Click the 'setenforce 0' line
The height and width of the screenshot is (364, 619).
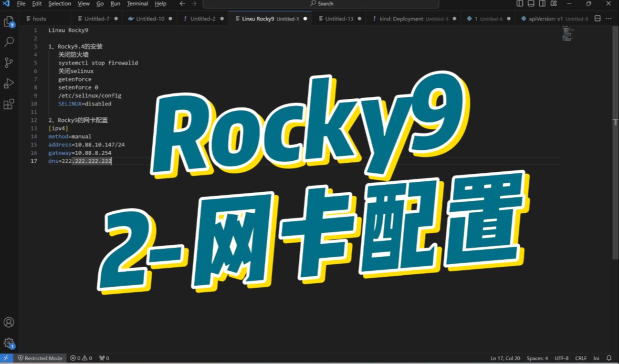pyautogui.click(x=78, y=87)
